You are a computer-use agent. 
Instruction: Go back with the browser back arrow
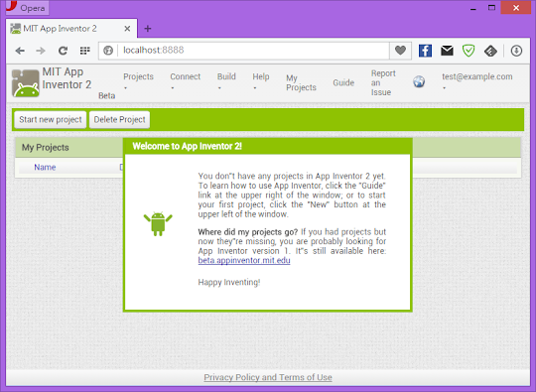[x=20, y=51]
